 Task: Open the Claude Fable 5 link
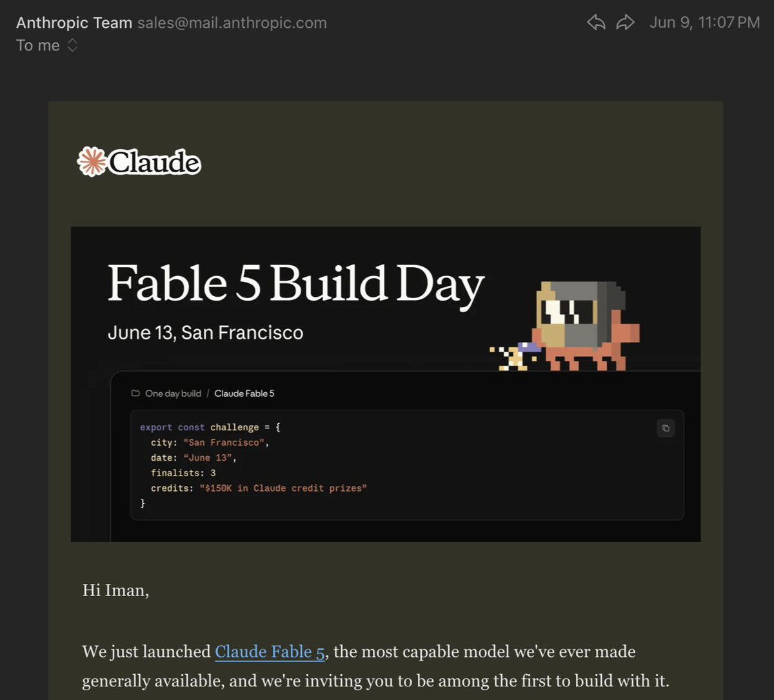270,652
